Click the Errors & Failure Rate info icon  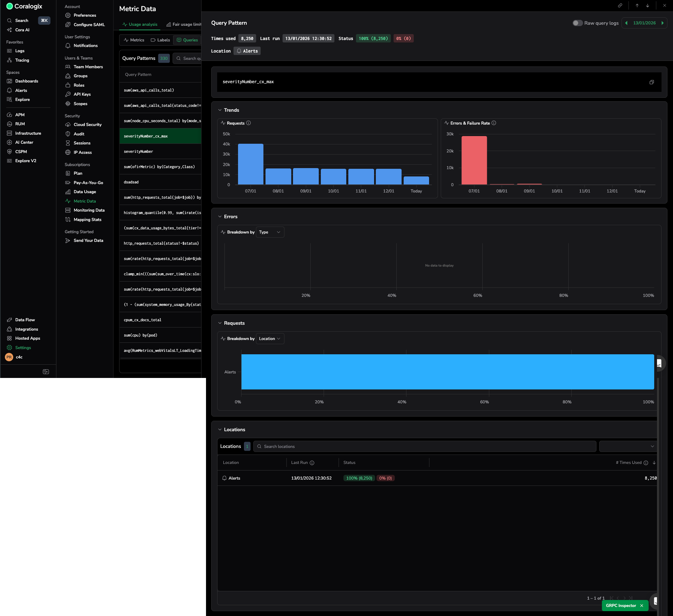[x=494, y=123]
